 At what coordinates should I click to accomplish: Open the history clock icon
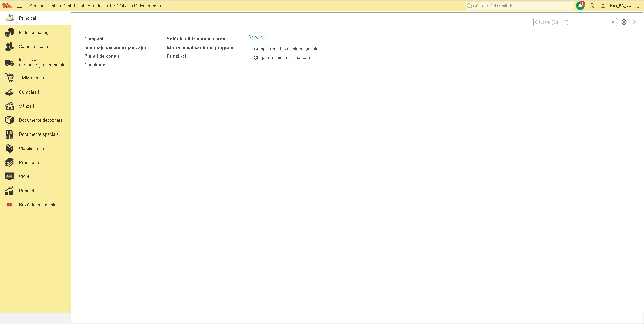click(592, 6)
